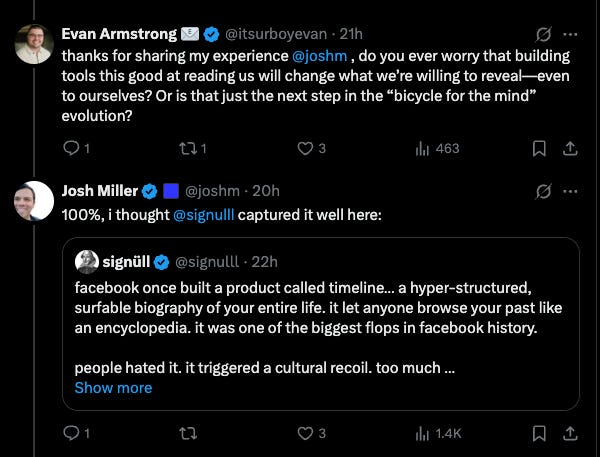The height and width of the screenshot is (457, 600).
Task: Open more options on Evan's tweet
Action: tap(571, 35)
